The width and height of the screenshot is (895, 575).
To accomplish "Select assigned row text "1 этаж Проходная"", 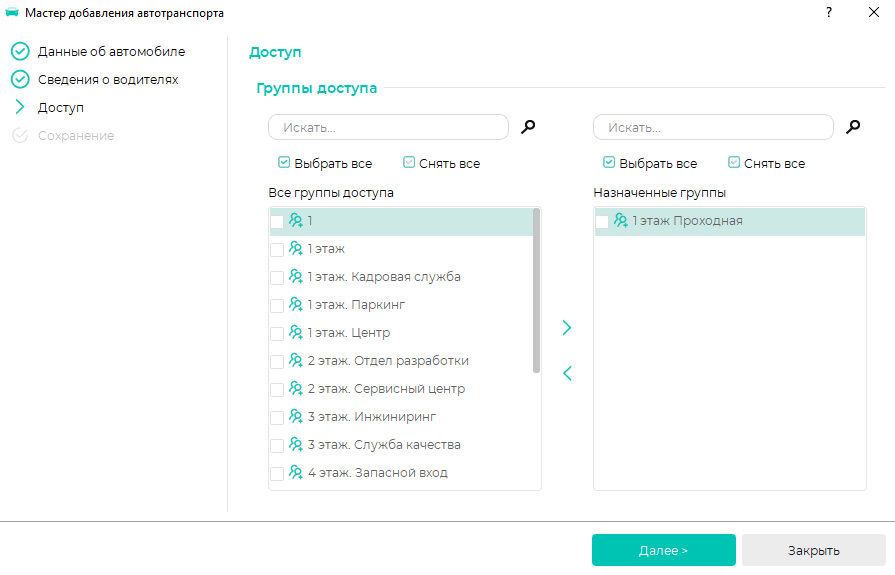I will 687,220.
